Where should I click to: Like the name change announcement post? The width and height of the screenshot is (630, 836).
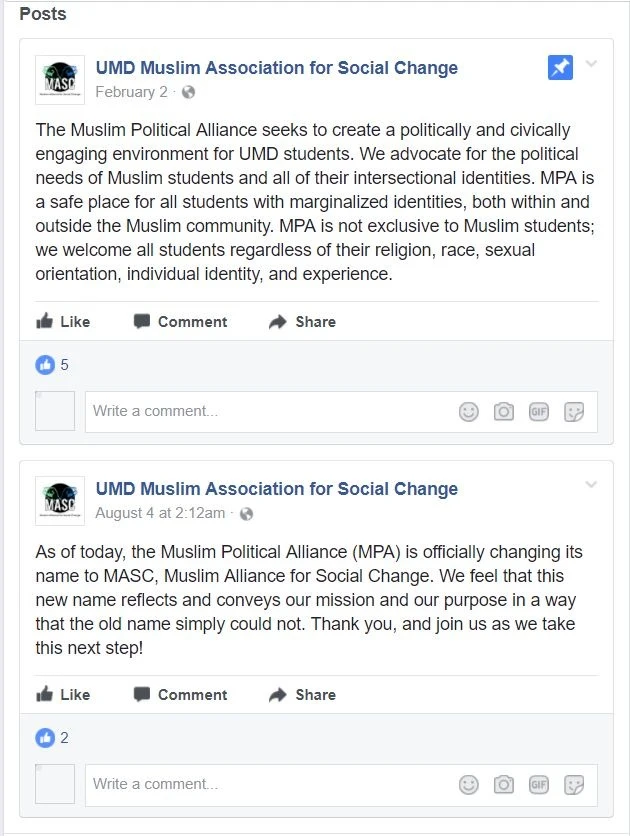[x=63, y=694]
